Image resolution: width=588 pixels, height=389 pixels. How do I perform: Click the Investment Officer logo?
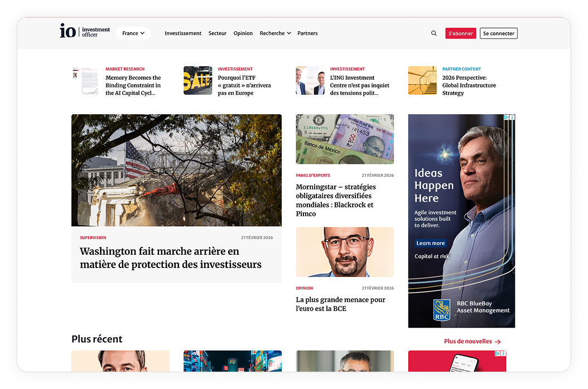85,31
